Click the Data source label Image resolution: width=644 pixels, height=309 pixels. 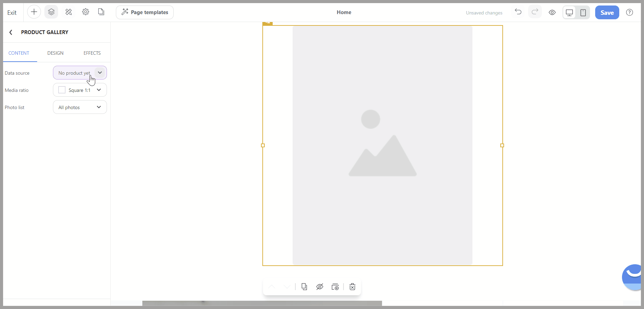tap(17, 73)
